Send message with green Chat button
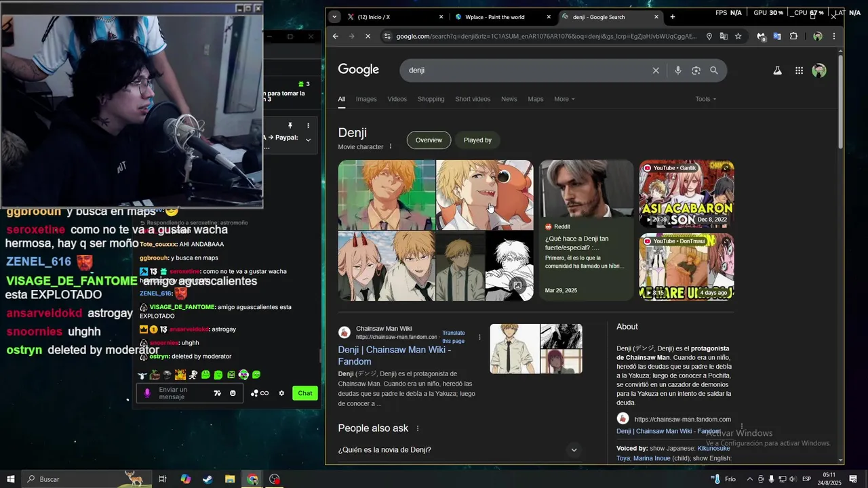Viewport: 868px width, 488px height. tap(305, 393)
